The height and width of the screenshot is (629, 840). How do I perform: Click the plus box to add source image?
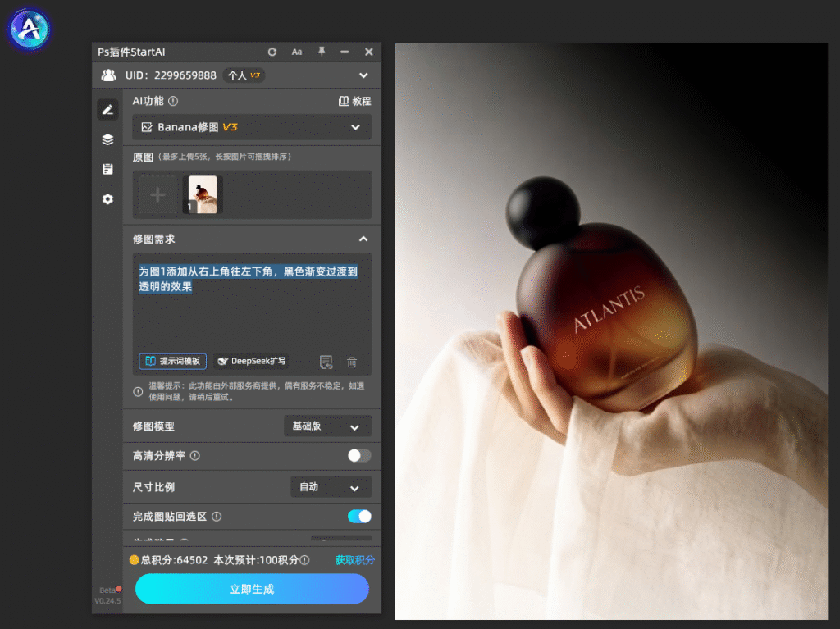click(x=157, y=194)
